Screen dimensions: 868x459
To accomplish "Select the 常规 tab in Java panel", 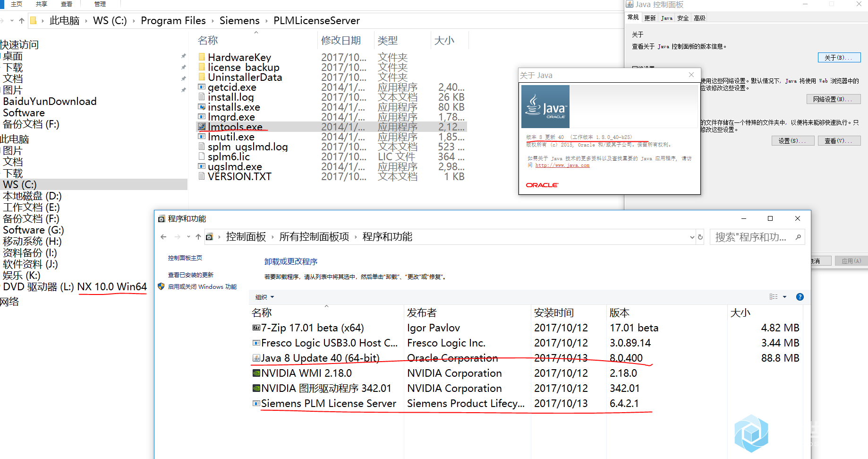I will pos(633,17).
